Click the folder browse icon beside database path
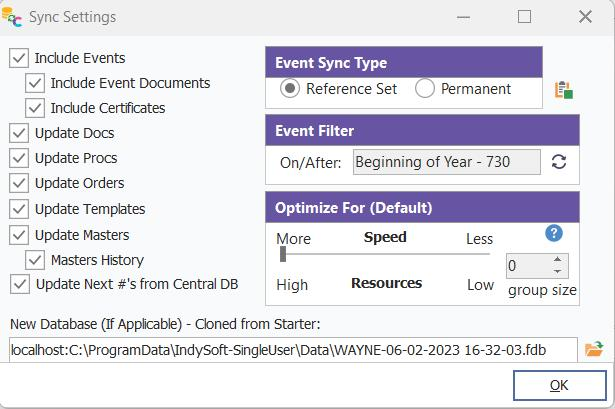The width and height of the screenshot is (615, 409). click(x=594, y=349)
